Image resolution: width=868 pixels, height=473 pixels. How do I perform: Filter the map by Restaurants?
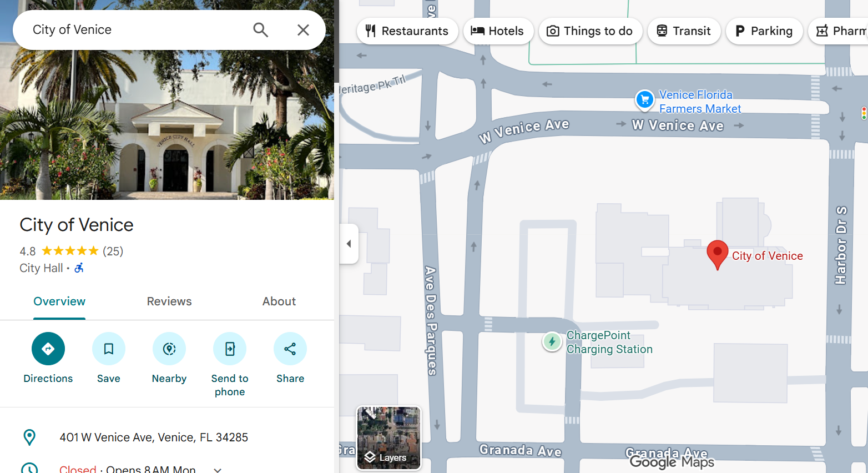[407, 31]
